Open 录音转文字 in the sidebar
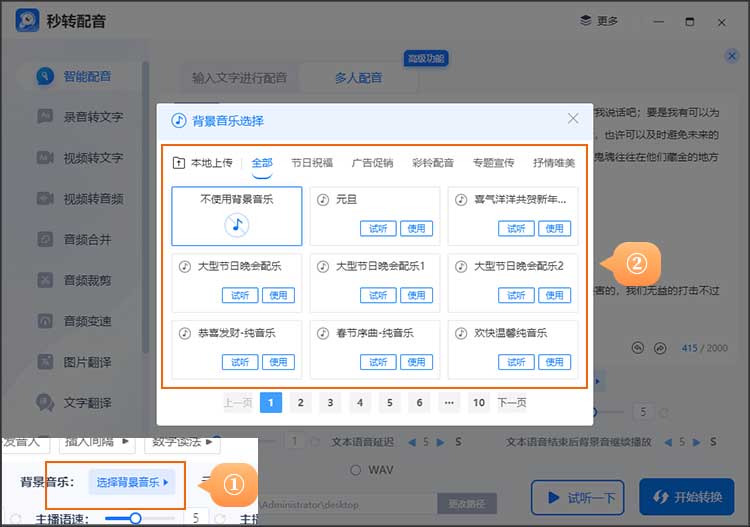 click(x=80, y=117)
